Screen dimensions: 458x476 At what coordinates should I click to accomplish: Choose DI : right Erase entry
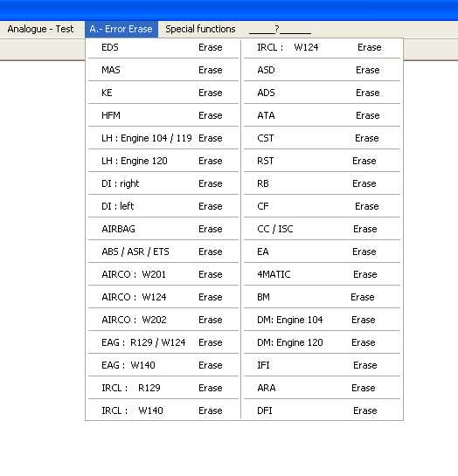pos(163,183)
